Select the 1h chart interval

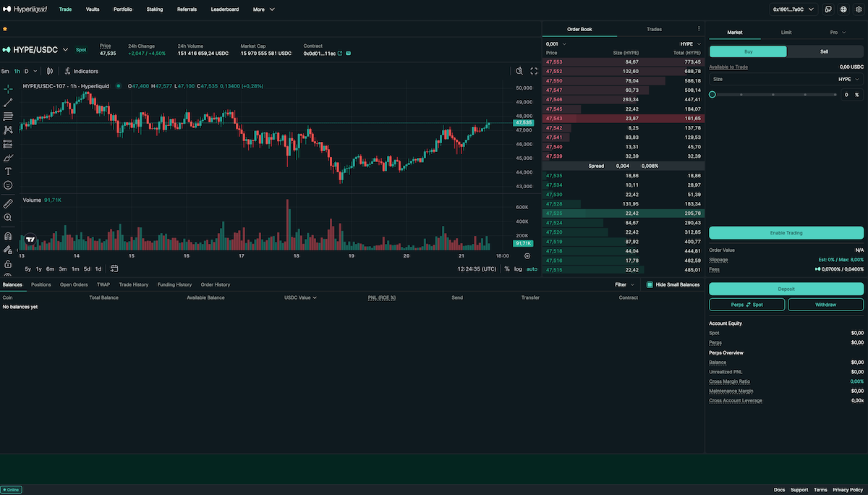[x=17, y=71]
